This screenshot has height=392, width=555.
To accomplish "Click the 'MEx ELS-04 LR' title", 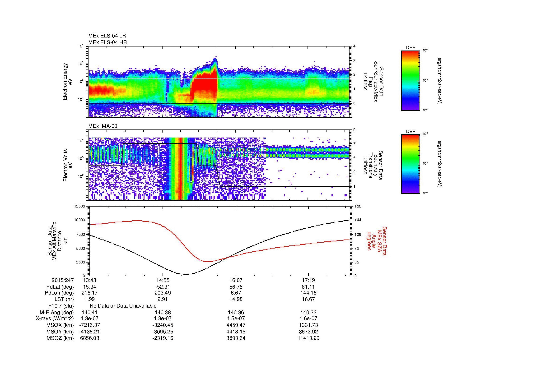I will [x=107, y=36].
